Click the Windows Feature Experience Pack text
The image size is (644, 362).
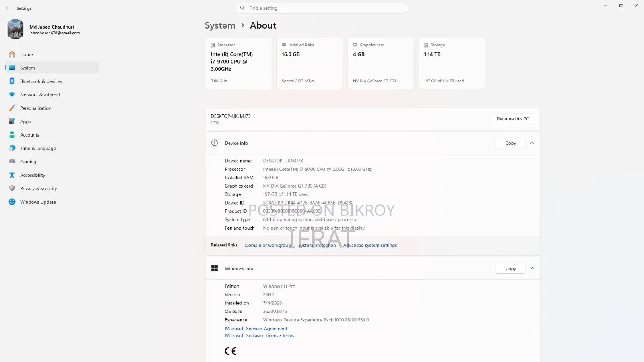(x=316, y=320)
